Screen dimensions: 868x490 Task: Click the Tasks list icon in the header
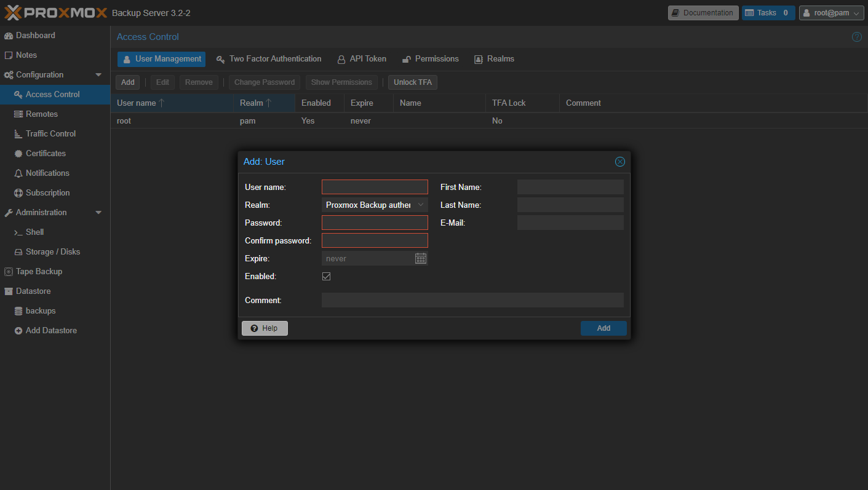[749, 13]
